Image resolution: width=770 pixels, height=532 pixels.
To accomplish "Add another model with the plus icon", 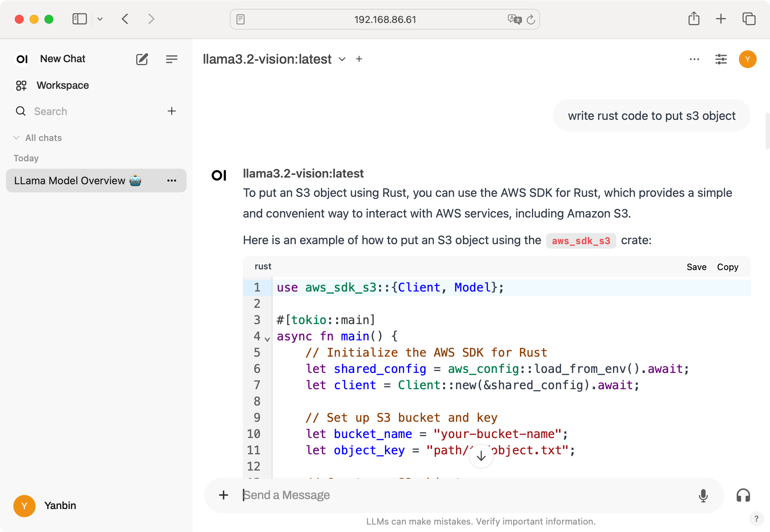I will click(359, 59).
